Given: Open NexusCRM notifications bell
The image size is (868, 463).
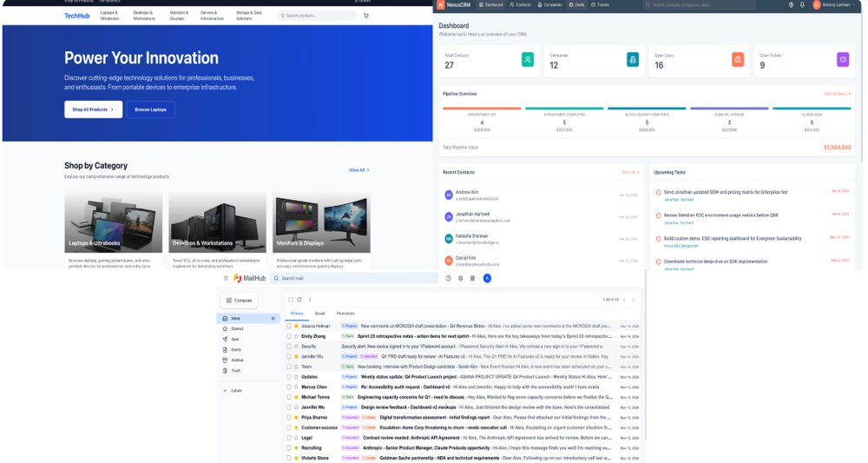Looking at the screenshot, I should tap(802, 4).
